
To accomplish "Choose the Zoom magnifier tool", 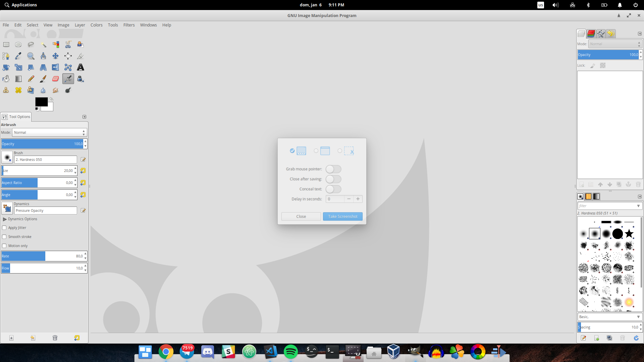I will [31, 56].
